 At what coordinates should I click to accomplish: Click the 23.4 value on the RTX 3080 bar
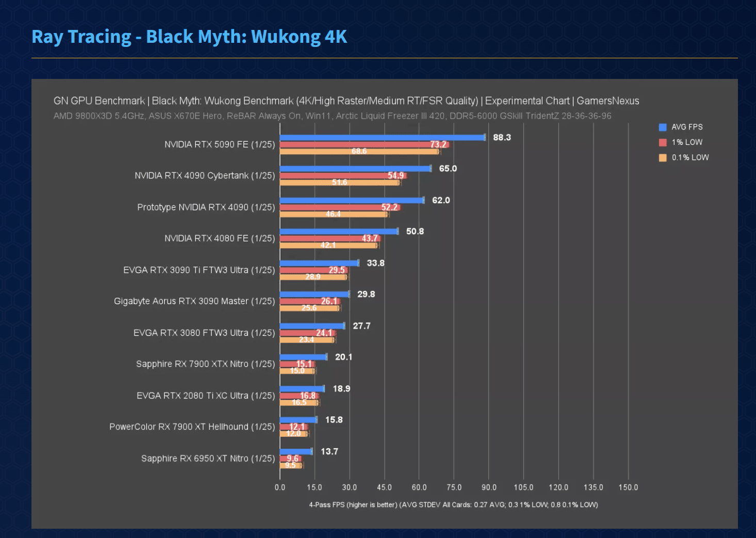click(306, 340)
